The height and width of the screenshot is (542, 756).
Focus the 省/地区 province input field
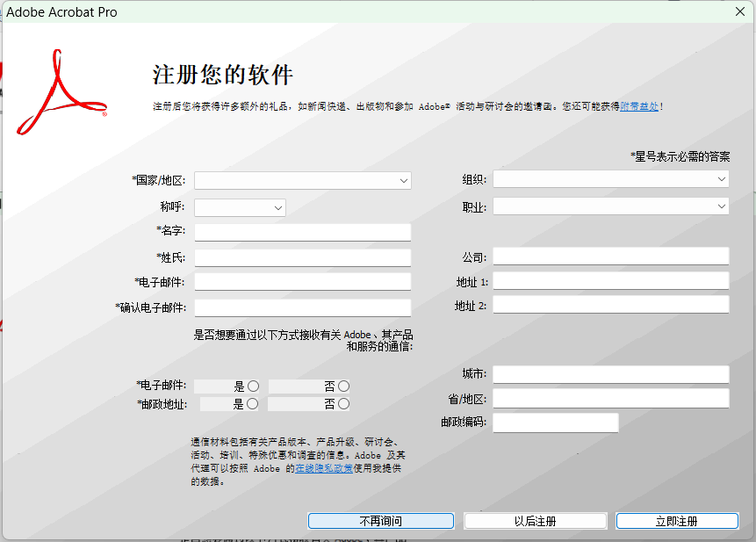tap(611, 399)
